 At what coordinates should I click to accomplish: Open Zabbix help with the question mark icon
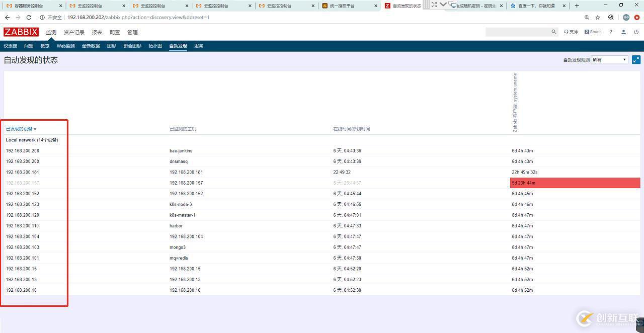(x=611, y=32)
